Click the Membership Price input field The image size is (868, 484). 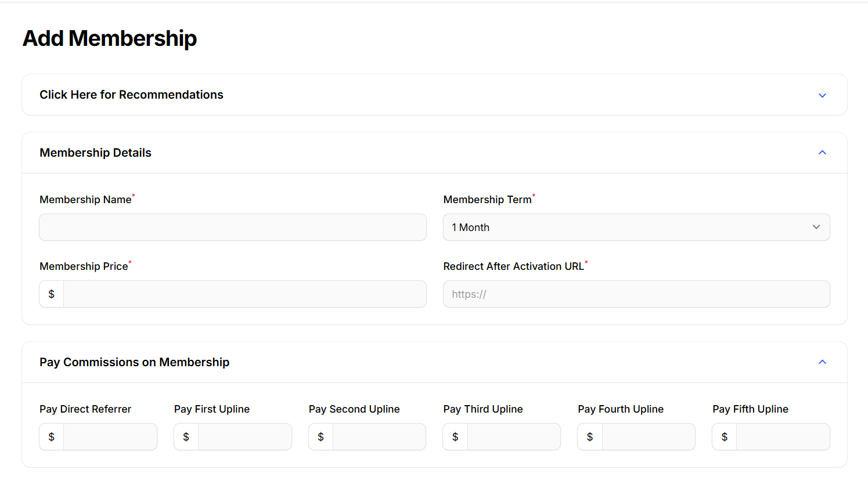pyautogui.click(x=244, y=294)
